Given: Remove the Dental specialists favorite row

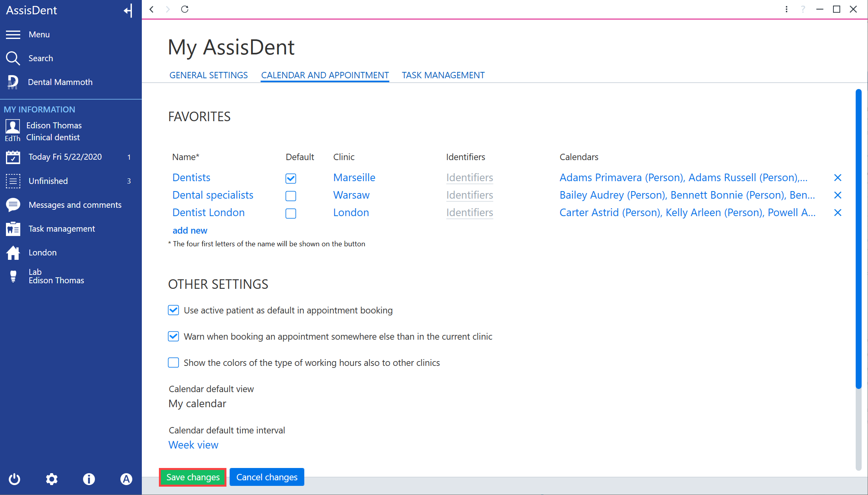Looking at the screenshot, I should [838, 195].
